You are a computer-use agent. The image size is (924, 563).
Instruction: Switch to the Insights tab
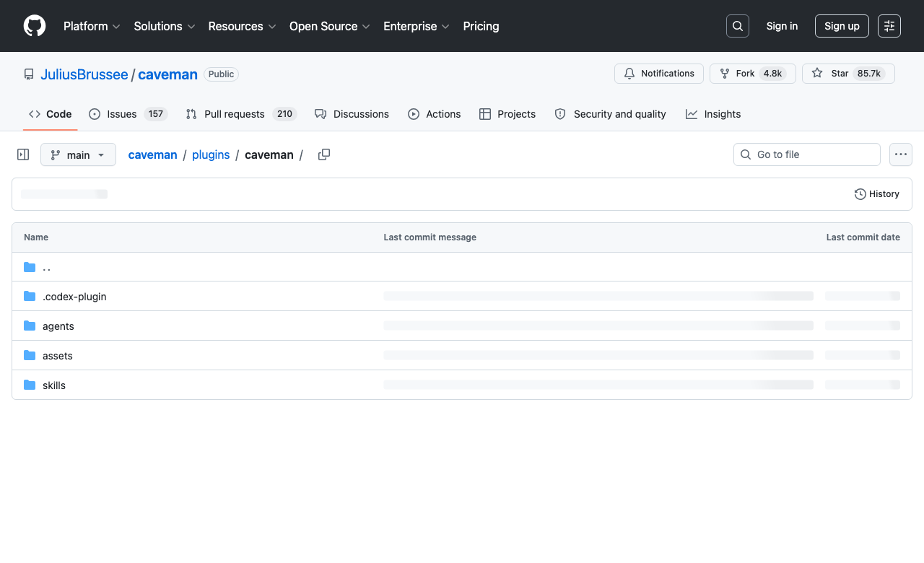click(713, 114)
